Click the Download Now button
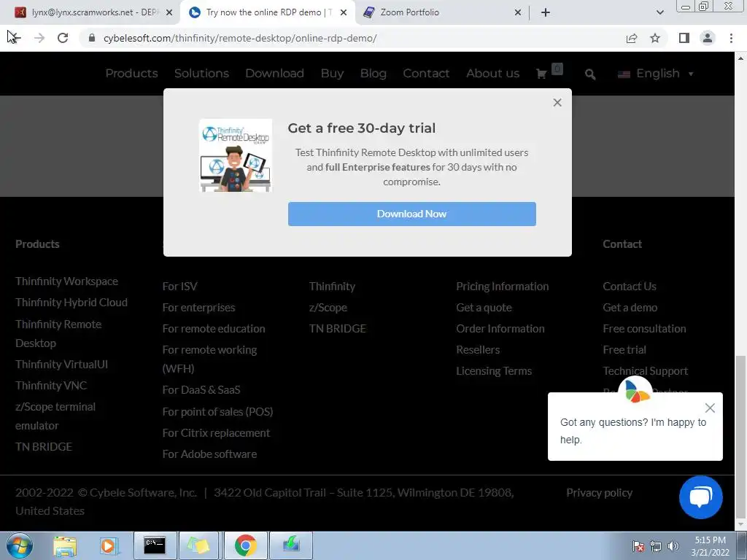Screen dimensions: 747x560 (x=411, y=214)
